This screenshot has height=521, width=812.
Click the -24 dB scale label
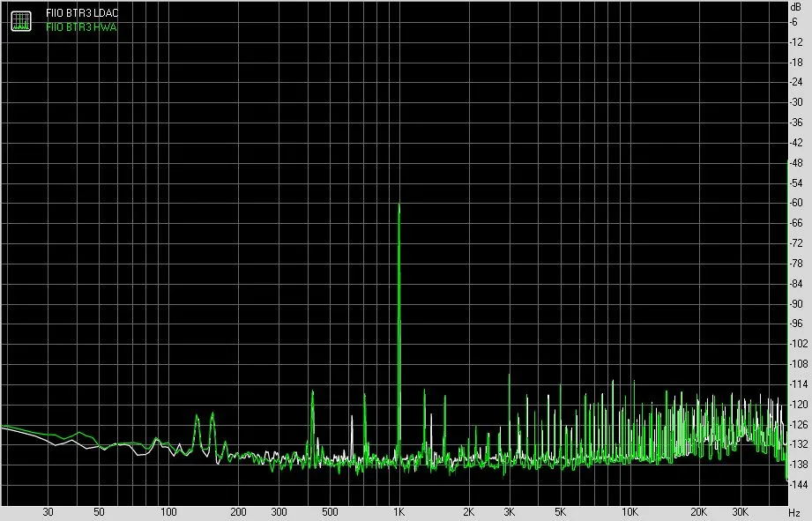[796, 82]
